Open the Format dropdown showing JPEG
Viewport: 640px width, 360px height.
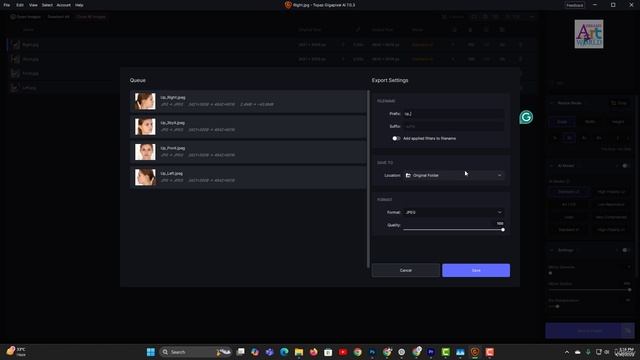pos(453,212)
